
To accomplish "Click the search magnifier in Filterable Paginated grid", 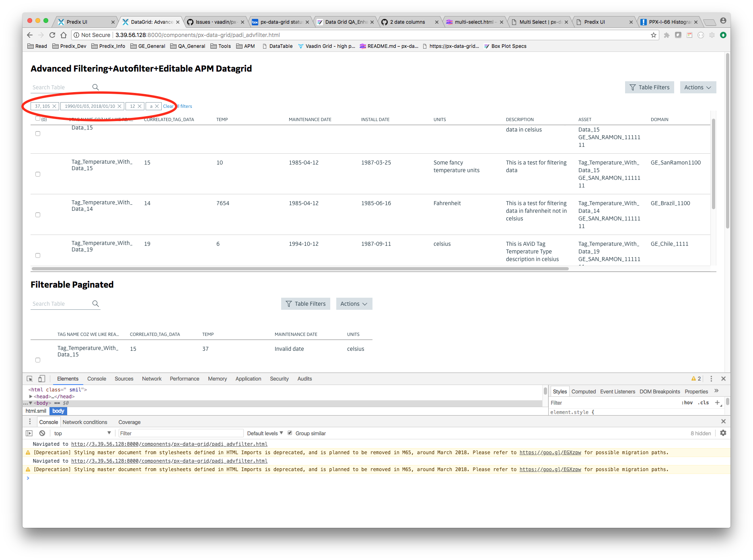I will point(95,304).
